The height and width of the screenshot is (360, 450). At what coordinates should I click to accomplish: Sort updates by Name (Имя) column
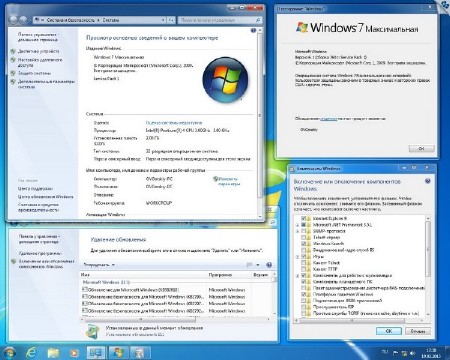(143, 275)
